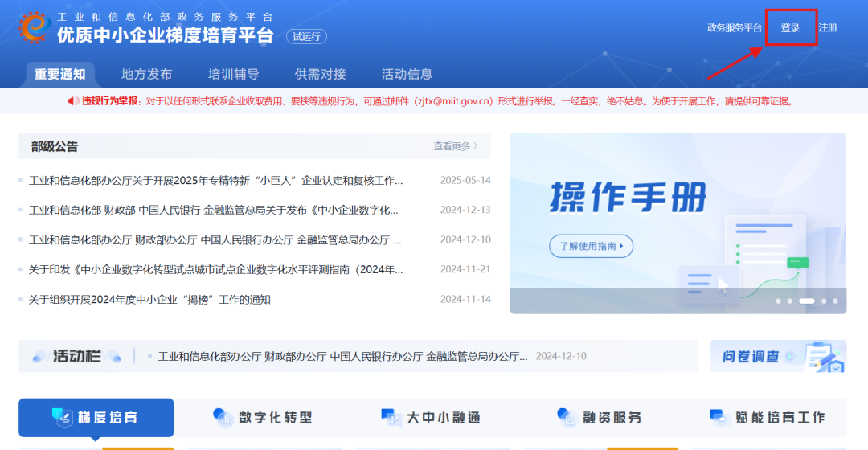The height and width of the screenshot is (450, 868).
Task: Switch to the 重要通知 tab
Action: [59, 74]
